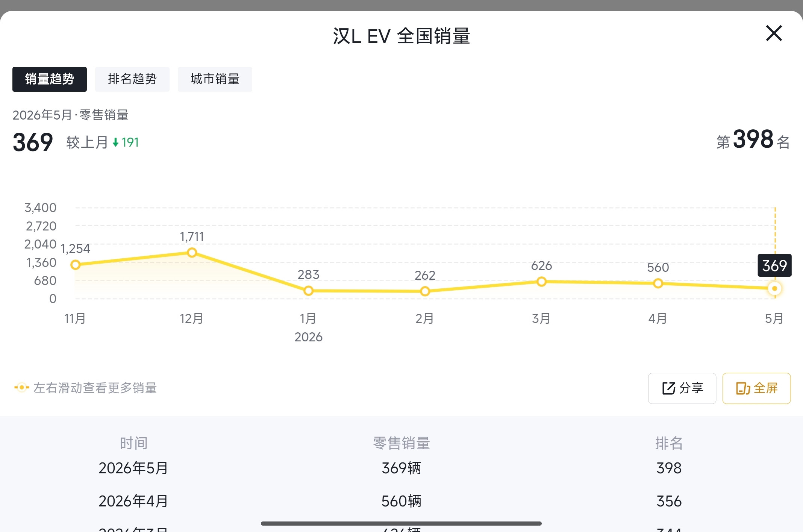
Task: Tap the 左右滑动查看更多销量 hint icon
Action: coord(21,387)
